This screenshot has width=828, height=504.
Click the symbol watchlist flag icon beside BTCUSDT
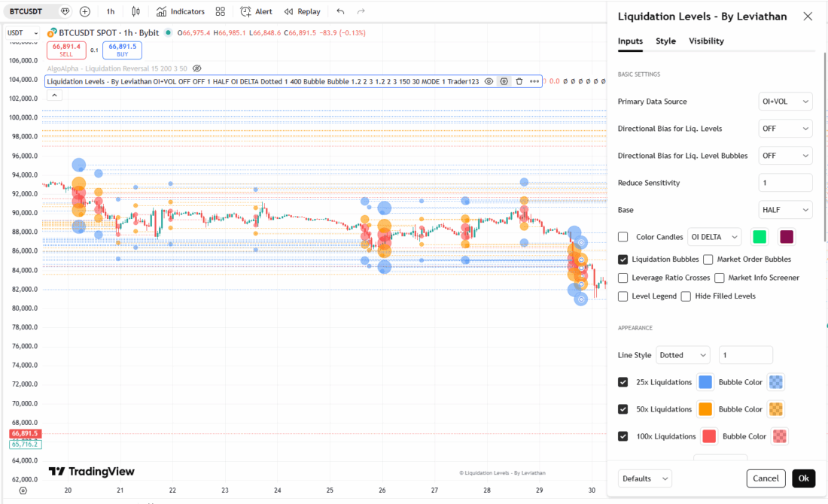[x=65, y=11]
